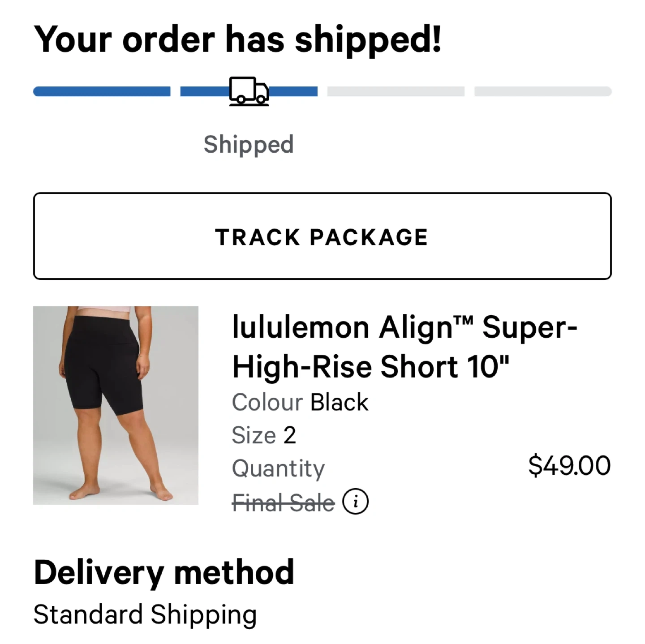Open the Final Sale info icon
645x644 pixels.
[x=355, y=502]
